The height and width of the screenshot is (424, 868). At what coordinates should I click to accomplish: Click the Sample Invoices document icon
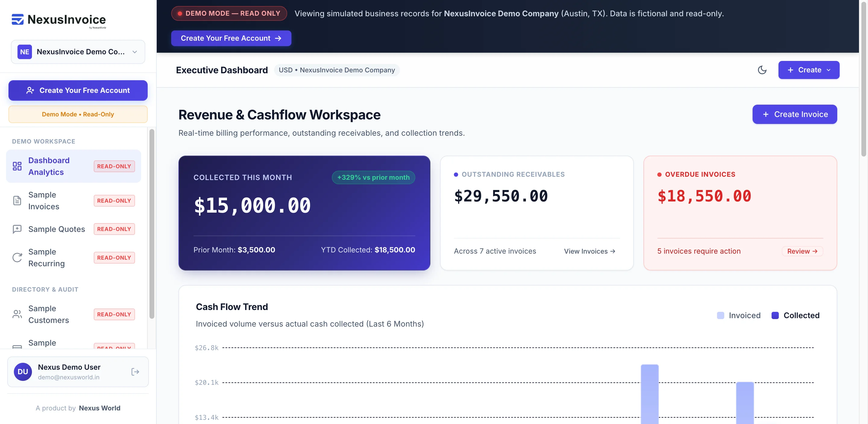point(17,201)
